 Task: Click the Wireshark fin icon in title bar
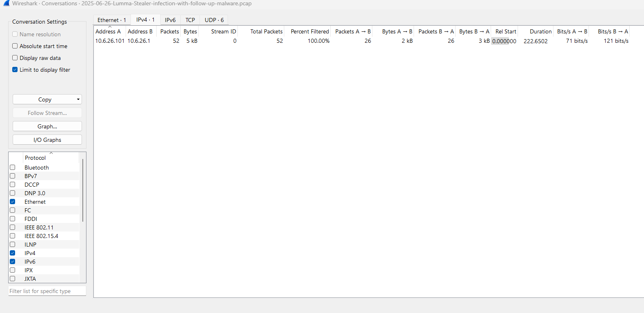coord(6,3)
